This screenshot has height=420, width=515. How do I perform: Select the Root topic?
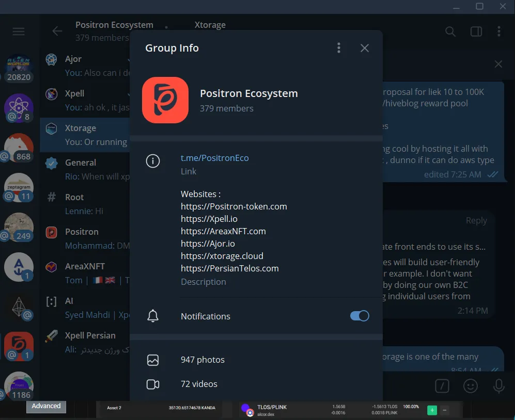85,204
